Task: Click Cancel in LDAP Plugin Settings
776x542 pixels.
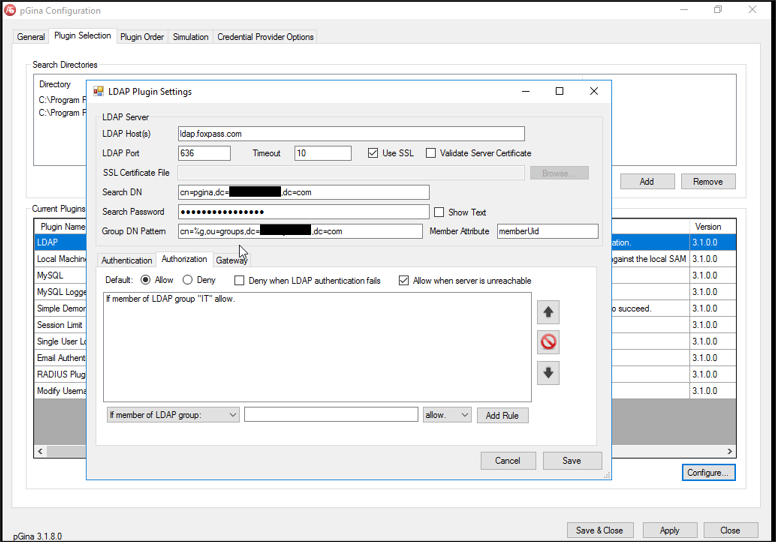Action: coord(508,461)
